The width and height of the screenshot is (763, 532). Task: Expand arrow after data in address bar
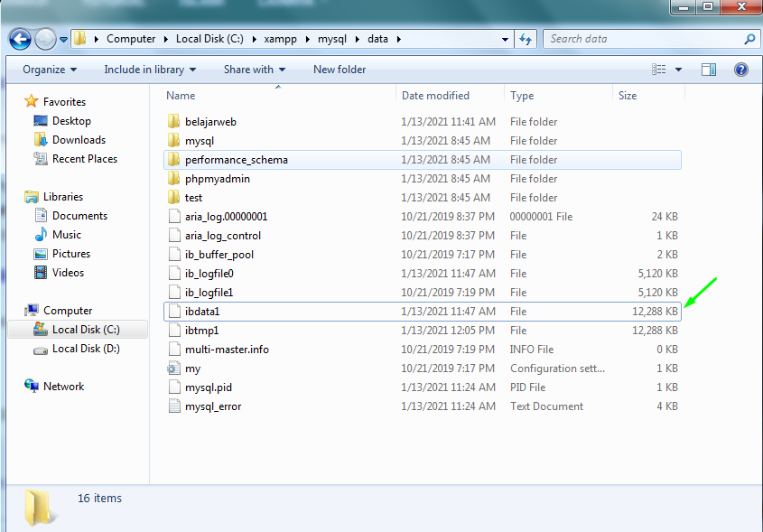399,40
